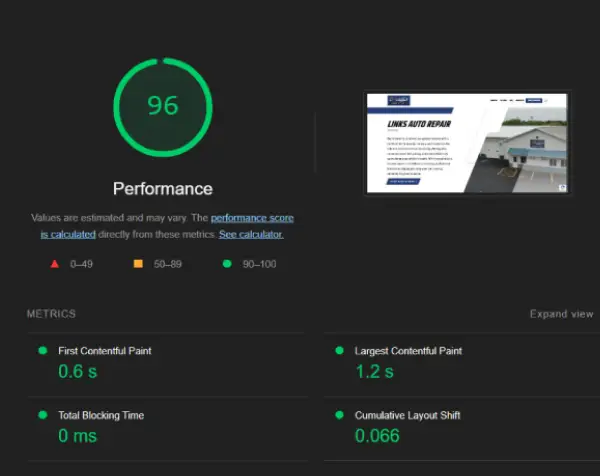
Task: Click the 0.066 Cumulative Layout Shift value
Action: 377,435
